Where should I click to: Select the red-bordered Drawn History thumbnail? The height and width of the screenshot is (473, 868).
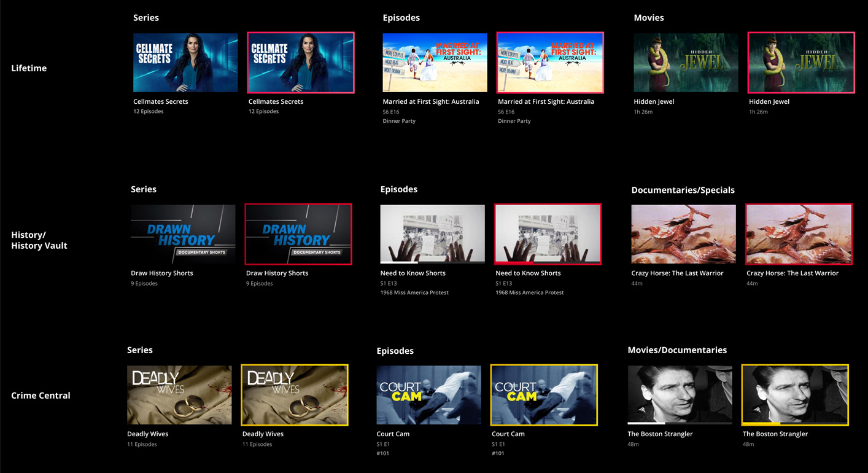click(298, 234)
